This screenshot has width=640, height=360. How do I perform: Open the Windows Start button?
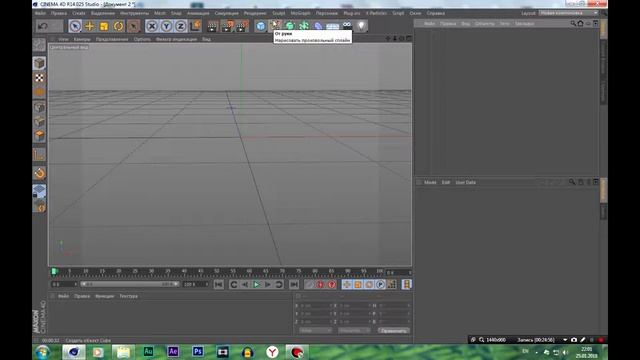[x=42, y=352]
